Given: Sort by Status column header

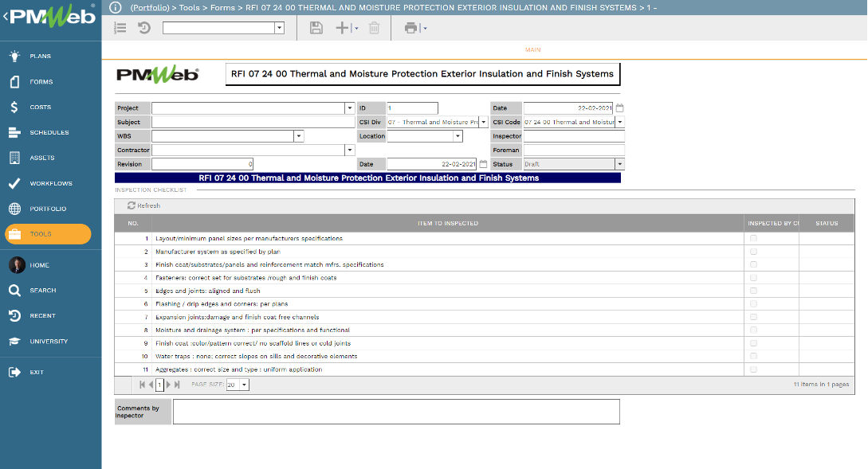Looking at the screenshot, I should click(x=827, y=223).
